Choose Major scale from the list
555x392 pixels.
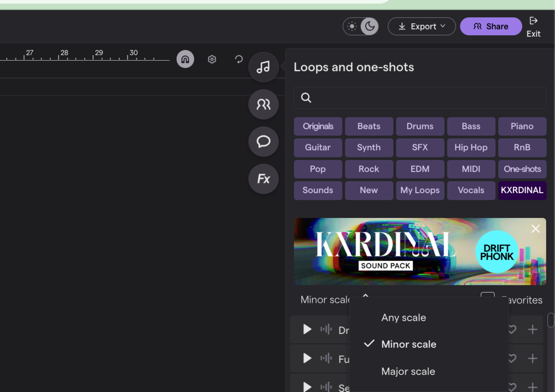point(408,371)
